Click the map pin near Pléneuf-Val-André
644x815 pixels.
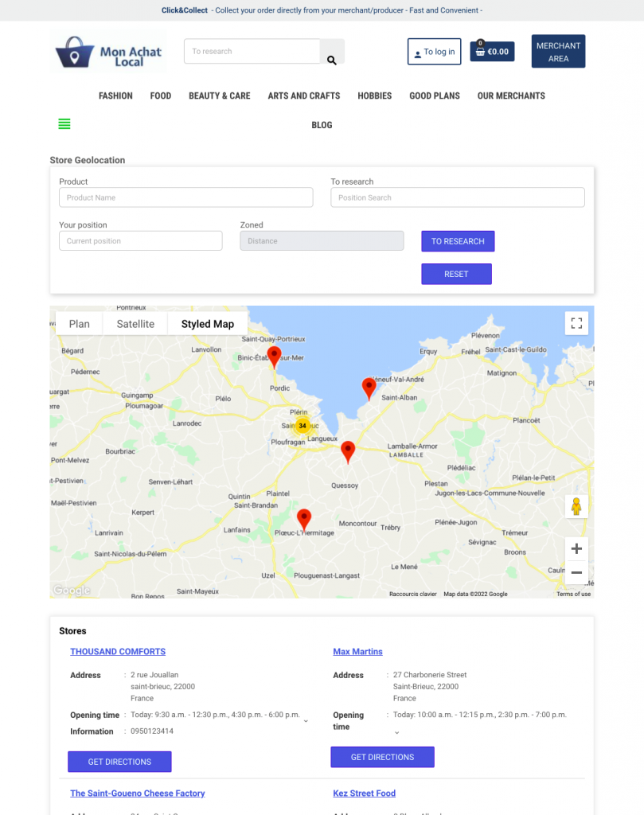[x=369, y=389]
